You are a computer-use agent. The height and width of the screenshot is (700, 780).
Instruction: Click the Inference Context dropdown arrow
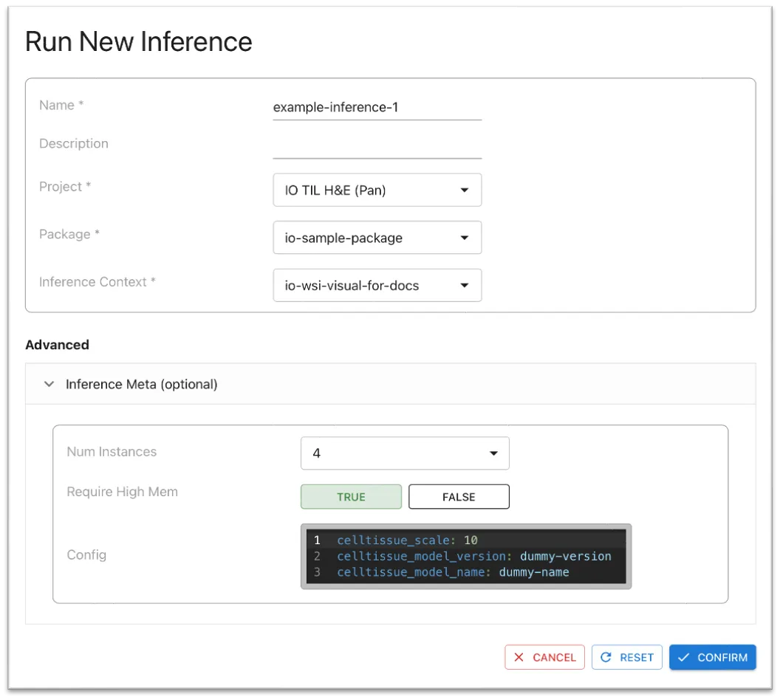pyautogui.click(x=465, y=285)
